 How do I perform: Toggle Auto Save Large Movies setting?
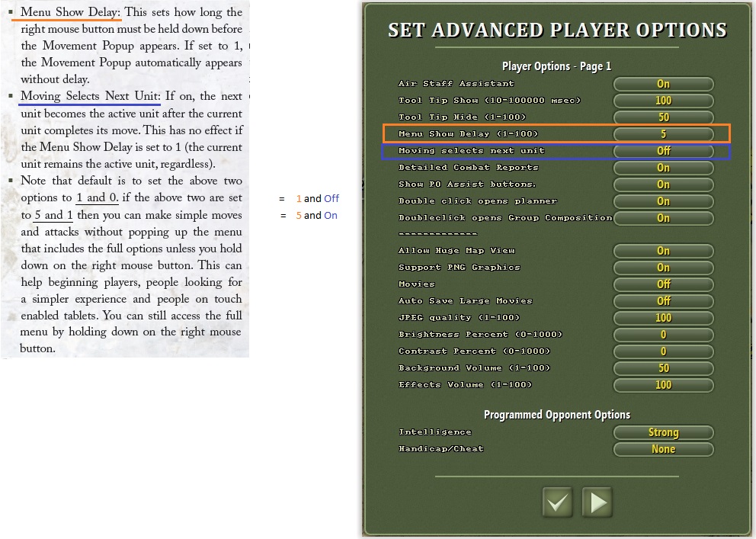click(x=664, y=301)
